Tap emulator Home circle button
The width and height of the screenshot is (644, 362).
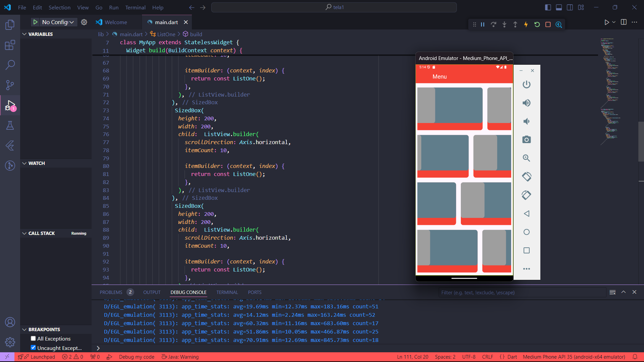pyautogui.click(x=527, y=232)
